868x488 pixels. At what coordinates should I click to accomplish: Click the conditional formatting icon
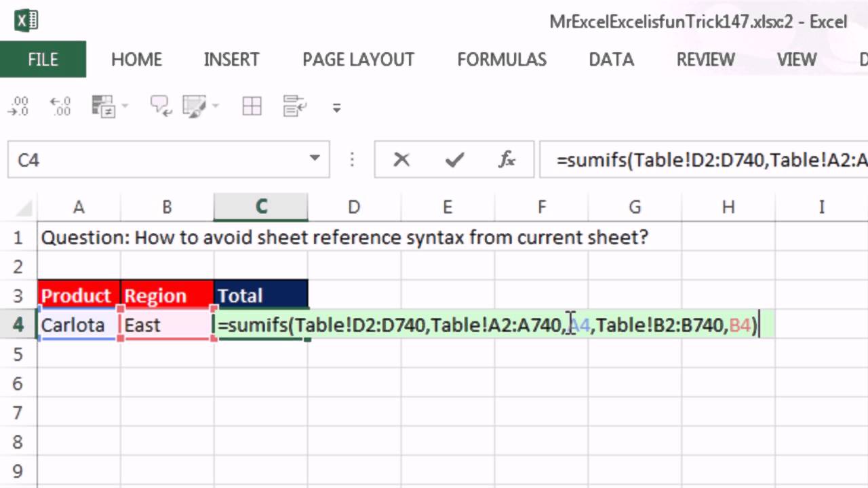[x=103, y=106]
